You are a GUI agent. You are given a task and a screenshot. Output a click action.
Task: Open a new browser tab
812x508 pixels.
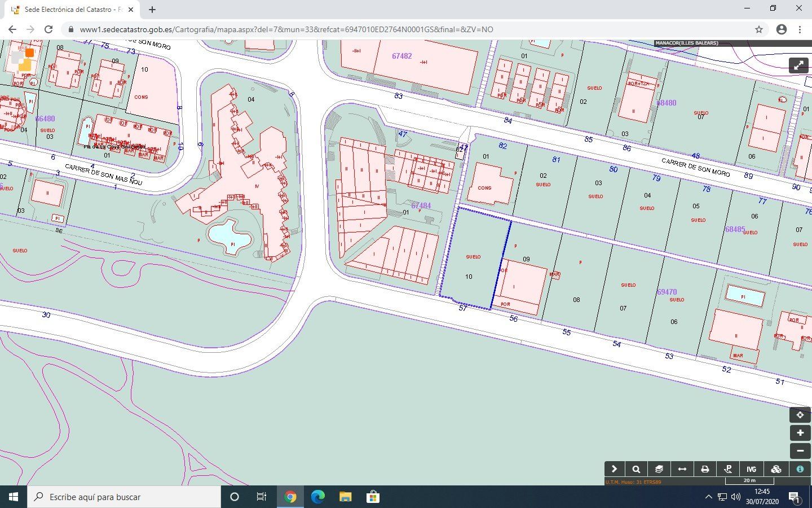click(152, 10)
